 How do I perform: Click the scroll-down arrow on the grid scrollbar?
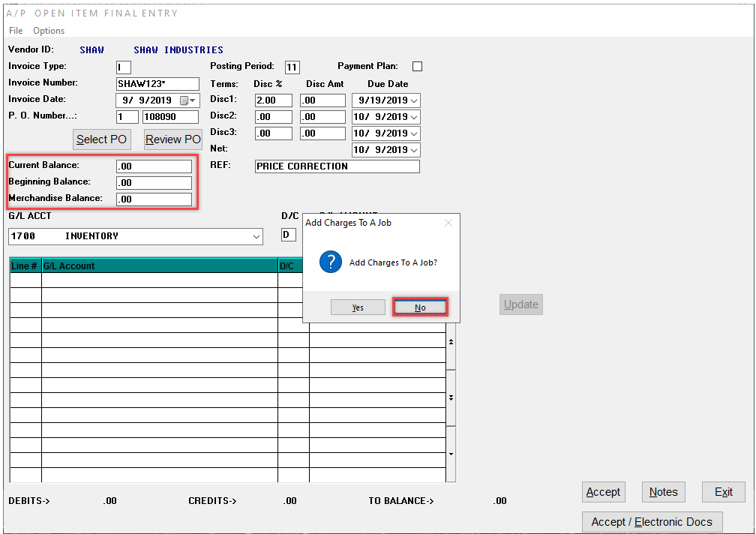(451, 454)
